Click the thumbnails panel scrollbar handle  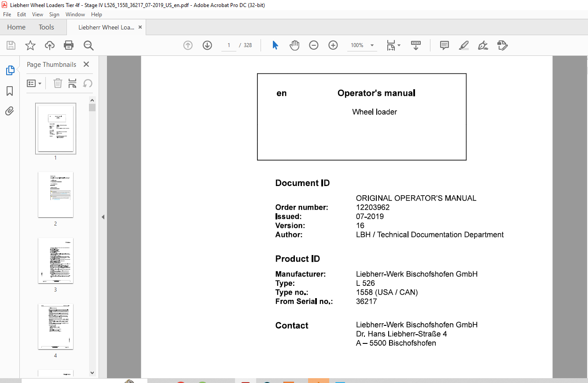pyautogui.click(x=92, y=107)
